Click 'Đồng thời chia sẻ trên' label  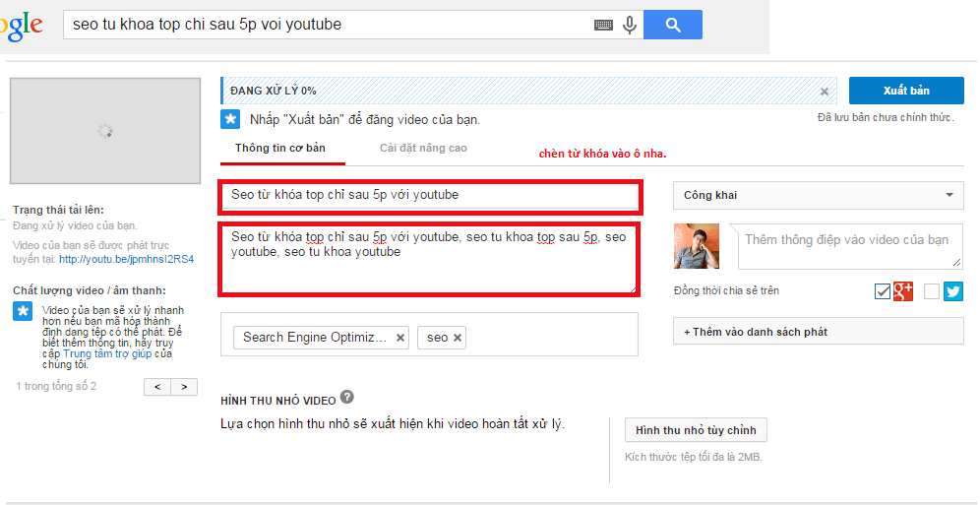click(726, 290)
